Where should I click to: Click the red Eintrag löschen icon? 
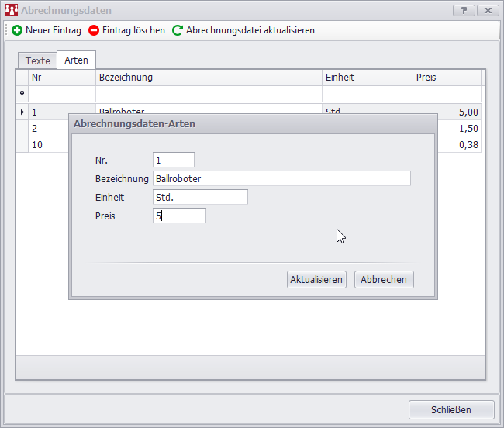[x=94, y=30]
